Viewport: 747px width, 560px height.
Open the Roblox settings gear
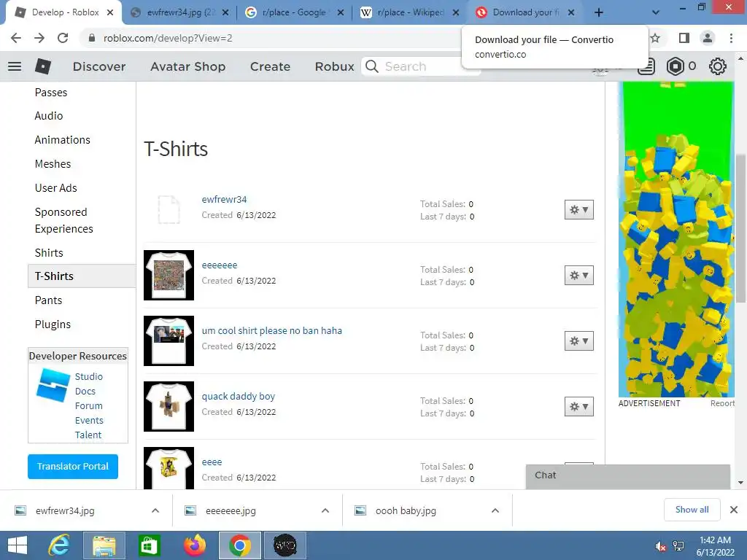point(718,66)
